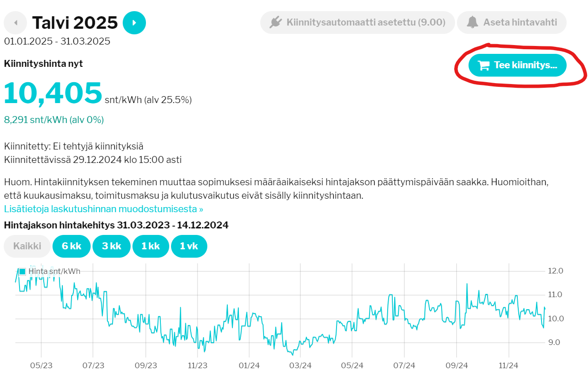Click the plug icon for Kiinnitysautomaatti
The image size is (588, 377).
[276, 22]
